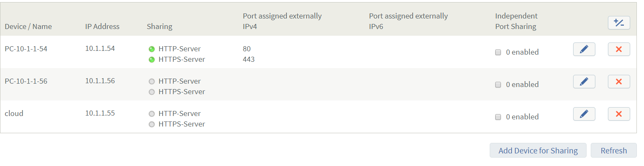Select the IP Address column header
644x166 pixels.
click(x=102, y=26)
